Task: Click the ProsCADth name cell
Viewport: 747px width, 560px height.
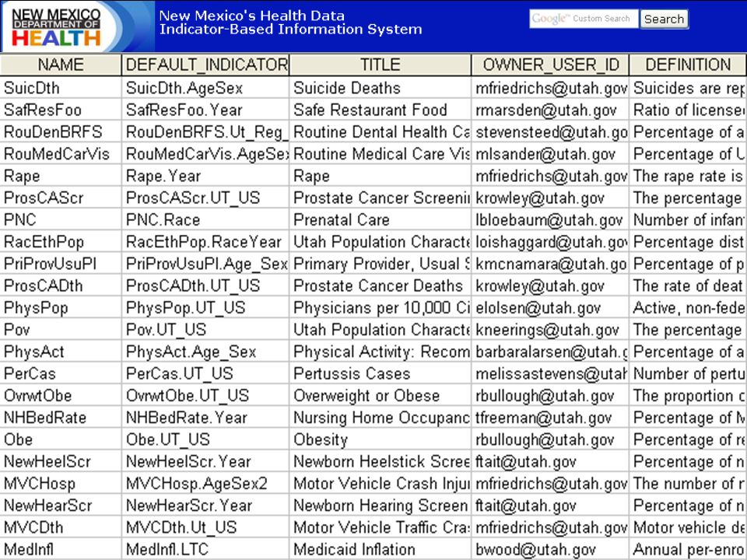Action: tap(61, 285)
